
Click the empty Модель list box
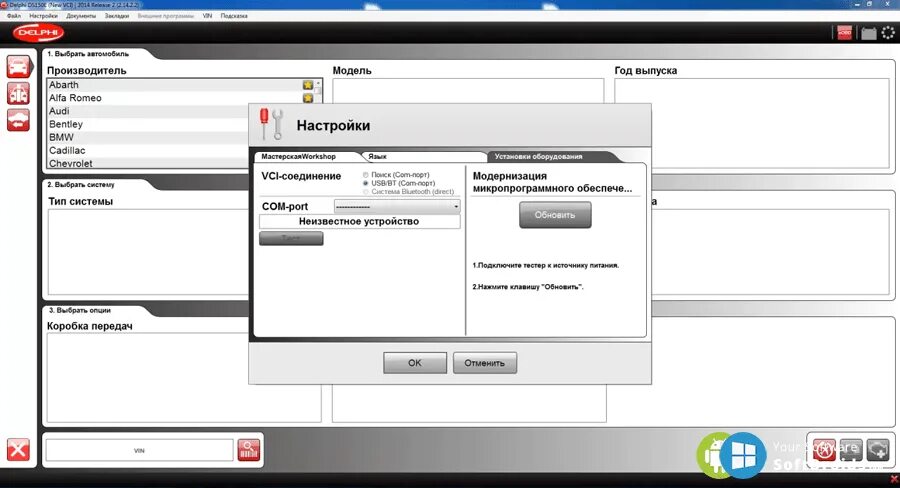tap(468, 91)
